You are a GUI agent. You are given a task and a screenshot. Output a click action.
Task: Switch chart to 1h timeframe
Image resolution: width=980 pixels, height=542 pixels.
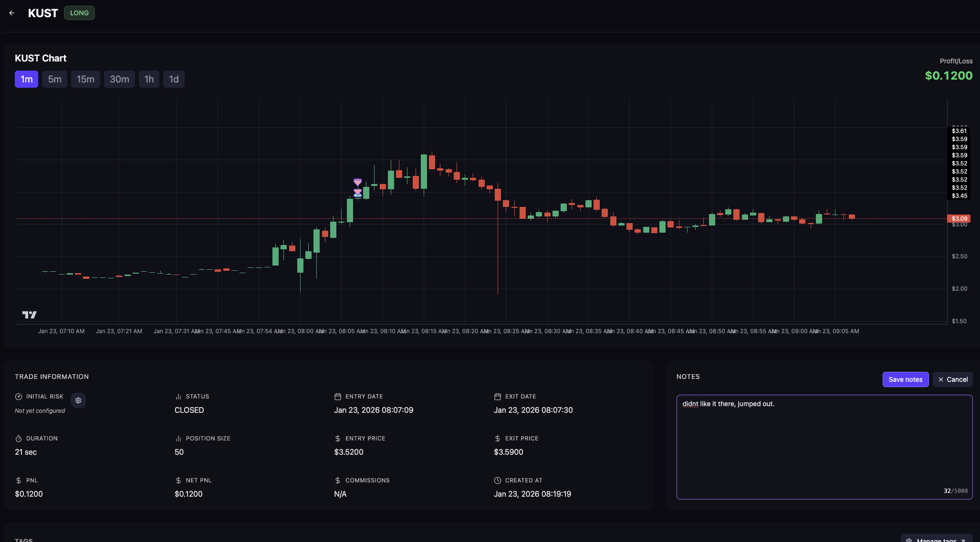pos(149,79)
